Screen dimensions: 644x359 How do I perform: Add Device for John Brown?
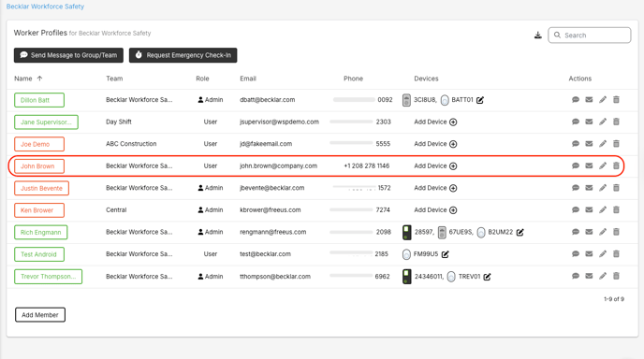tap(435, 165)
